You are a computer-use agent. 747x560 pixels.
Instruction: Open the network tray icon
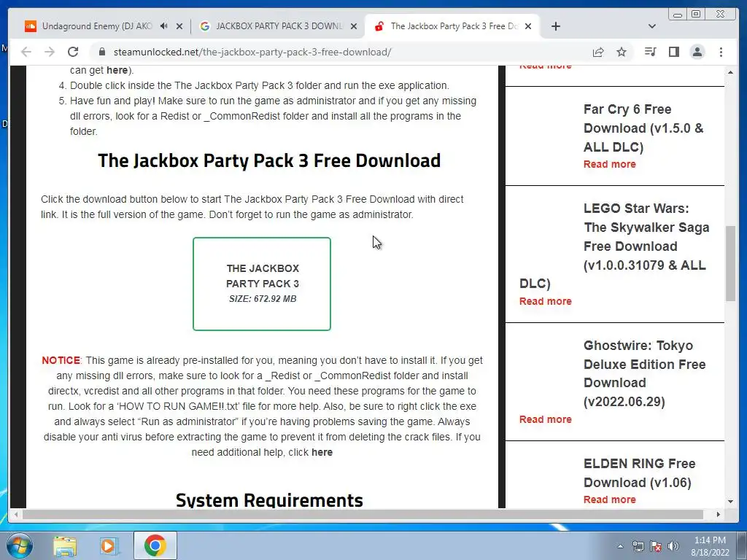tap(638, 546)
